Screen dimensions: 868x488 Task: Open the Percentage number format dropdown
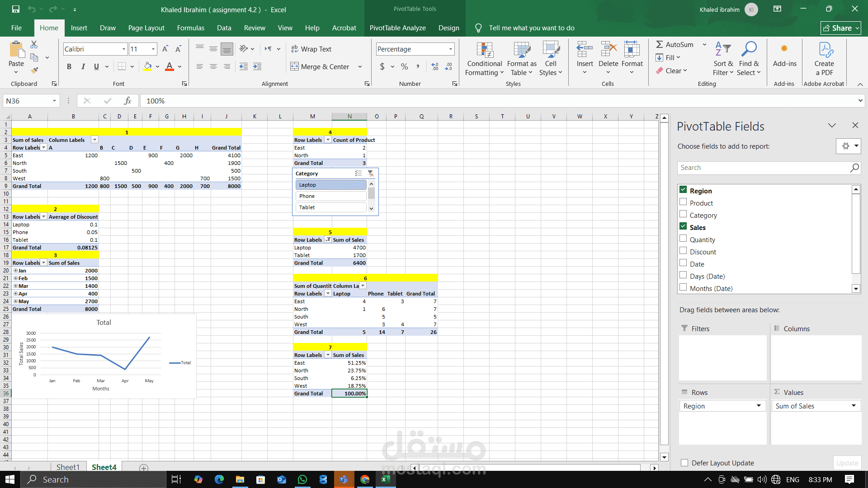click(450, 49)
